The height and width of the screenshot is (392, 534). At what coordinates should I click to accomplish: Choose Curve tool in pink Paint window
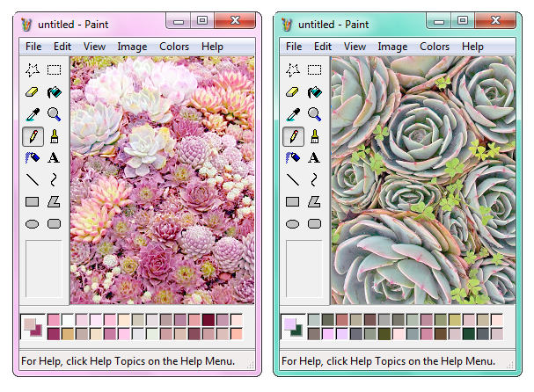pos(54,179)
